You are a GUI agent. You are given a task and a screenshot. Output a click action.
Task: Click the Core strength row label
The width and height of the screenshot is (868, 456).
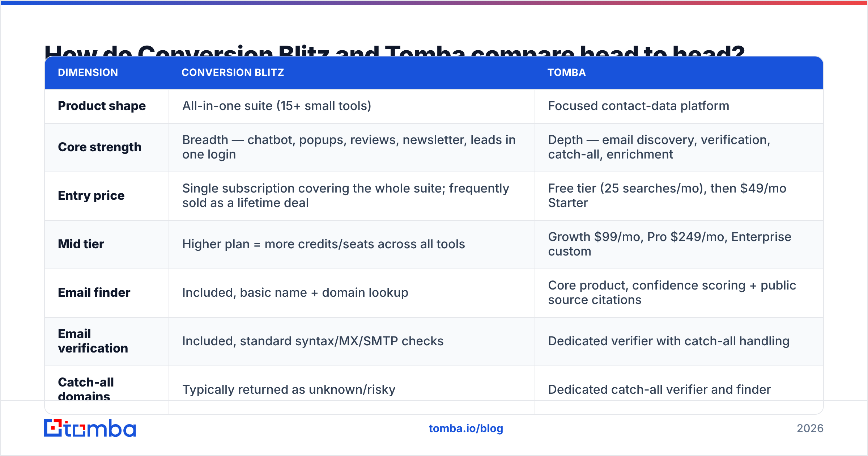(99, 147)
